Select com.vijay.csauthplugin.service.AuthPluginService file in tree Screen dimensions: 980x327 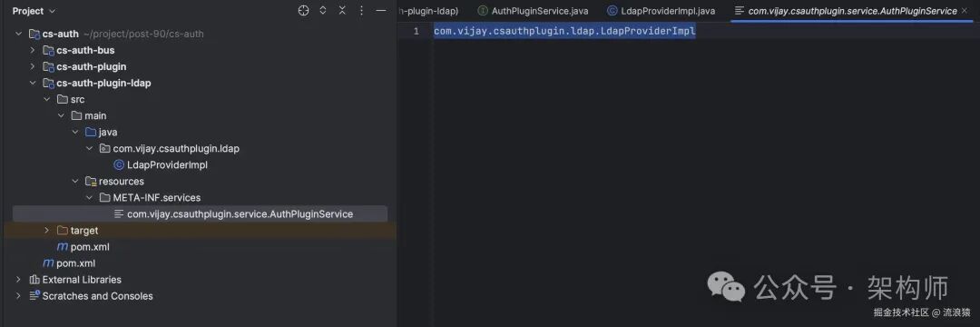(x=240, y=213)
